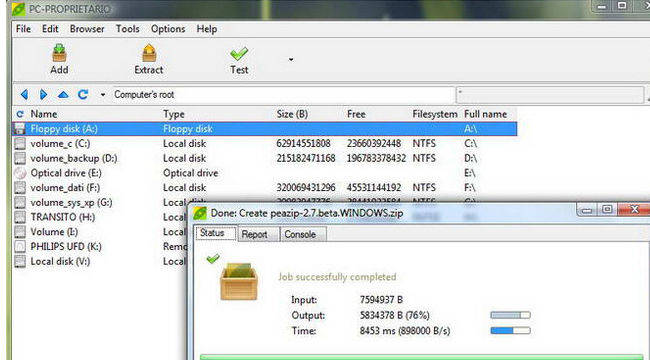Sort by the Type column header
Viewport: 650px width, 360px height.
tap(174, 114)
